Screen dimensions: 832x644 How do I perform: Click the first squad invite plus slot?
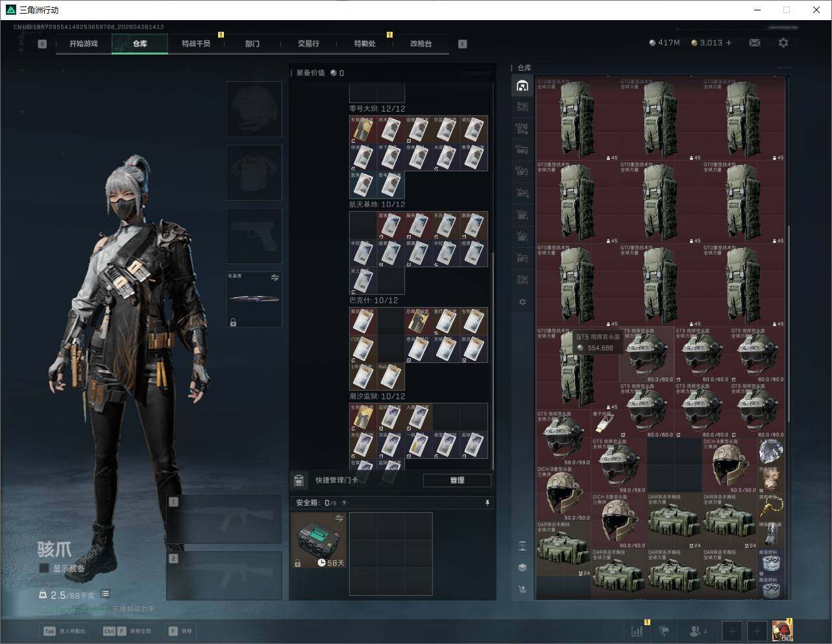point(732,630)
